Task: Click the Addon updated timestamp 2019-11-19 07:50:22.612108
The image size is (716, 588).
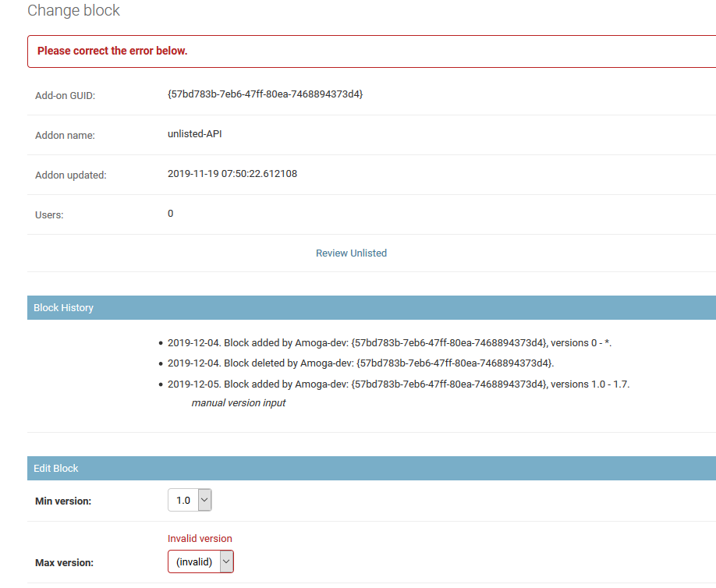Action: 232,173
